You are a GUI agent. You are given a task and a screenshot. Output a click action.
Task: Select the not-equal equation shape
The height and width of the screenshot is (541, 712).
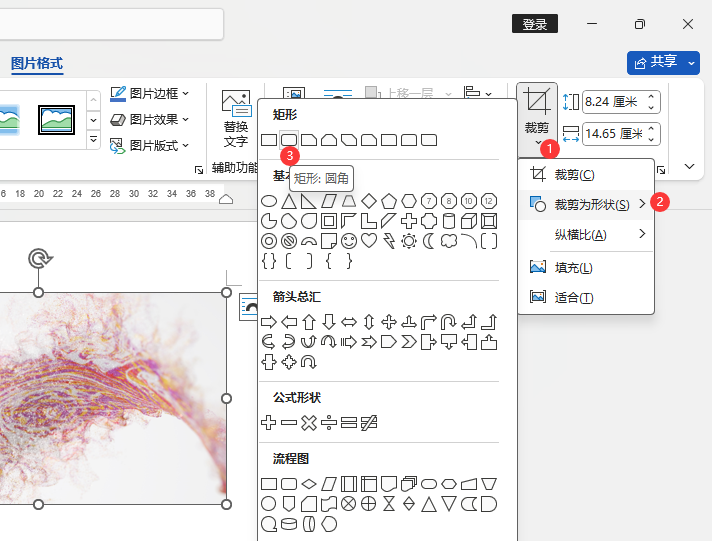(x=369, y=422)
